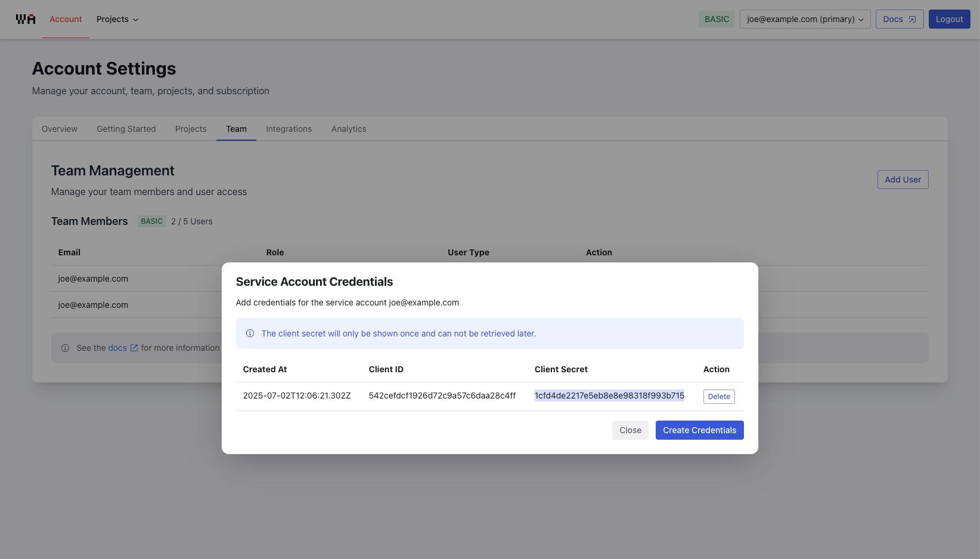Viewport: 980px width, 559px height.
Task: Select the highlighted Client Secret value
Action: 609,396
